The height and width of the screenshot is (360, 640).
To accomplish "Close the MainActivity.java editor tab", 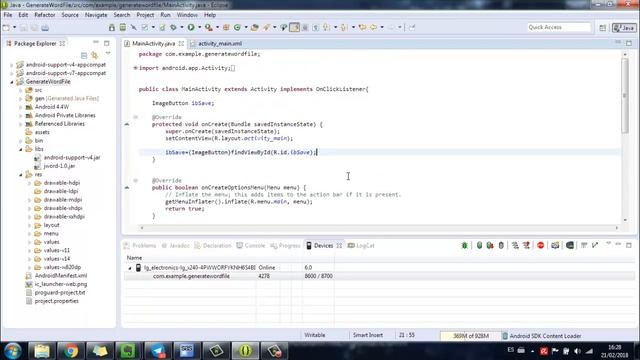I will click(181, 43).
